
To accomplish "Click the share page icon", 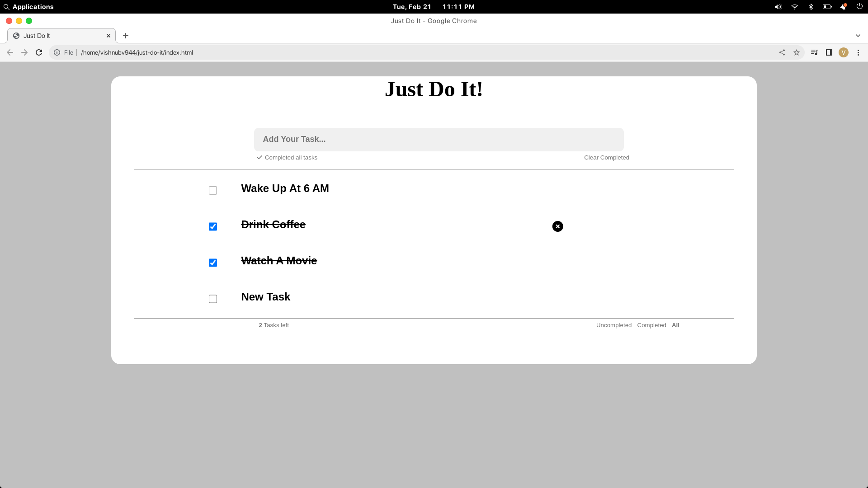I will coord(782,52).
